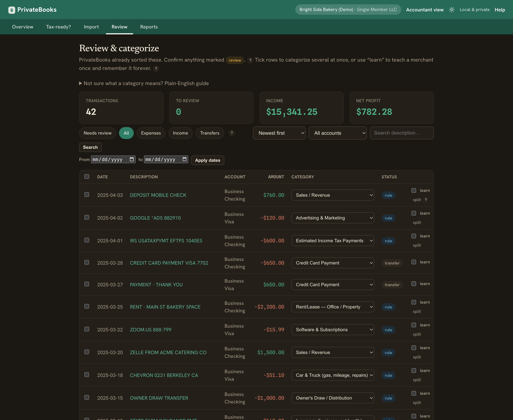Screen dimensions: 513x420
Task: Click the DATE column header
Action: 102,177
